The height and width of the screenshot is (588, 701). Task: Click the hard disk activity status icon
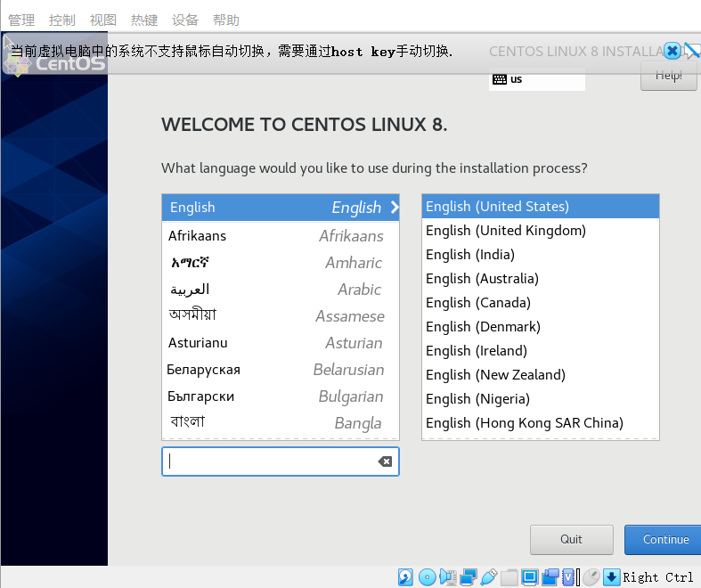(405, 577)
